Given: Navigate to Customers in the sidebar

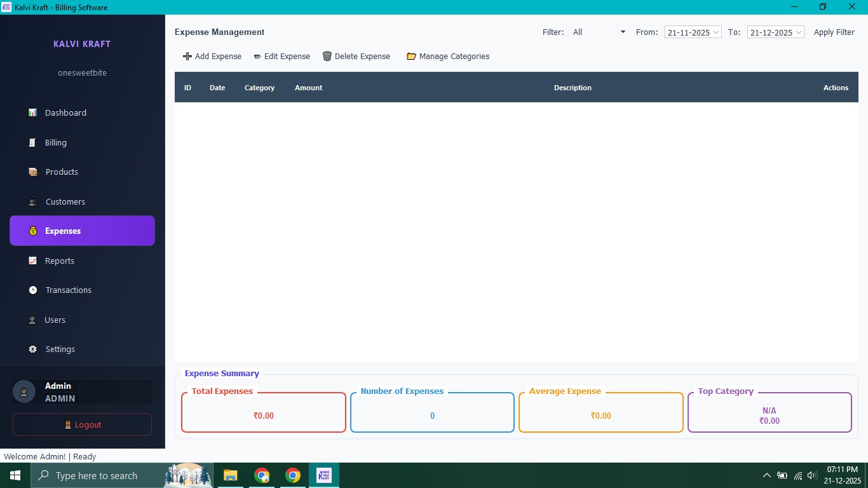Looking at the screenshot, I should 65,202.
